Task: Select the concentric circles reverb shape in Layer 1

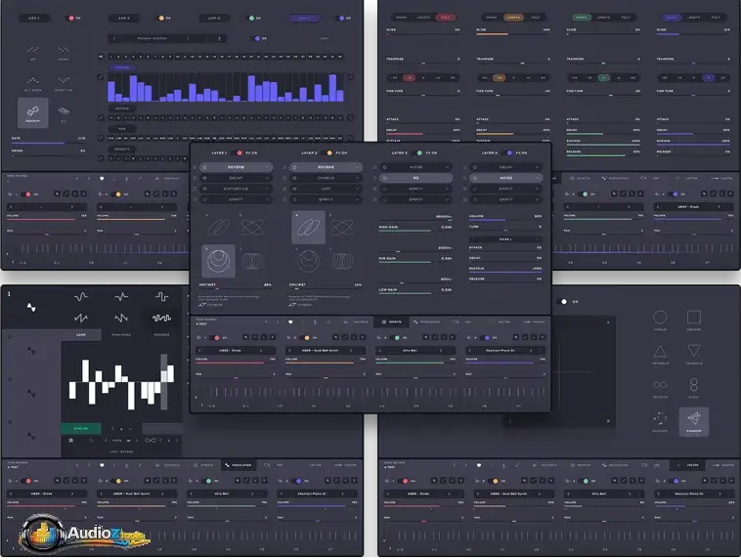Action: coord(218,261)
